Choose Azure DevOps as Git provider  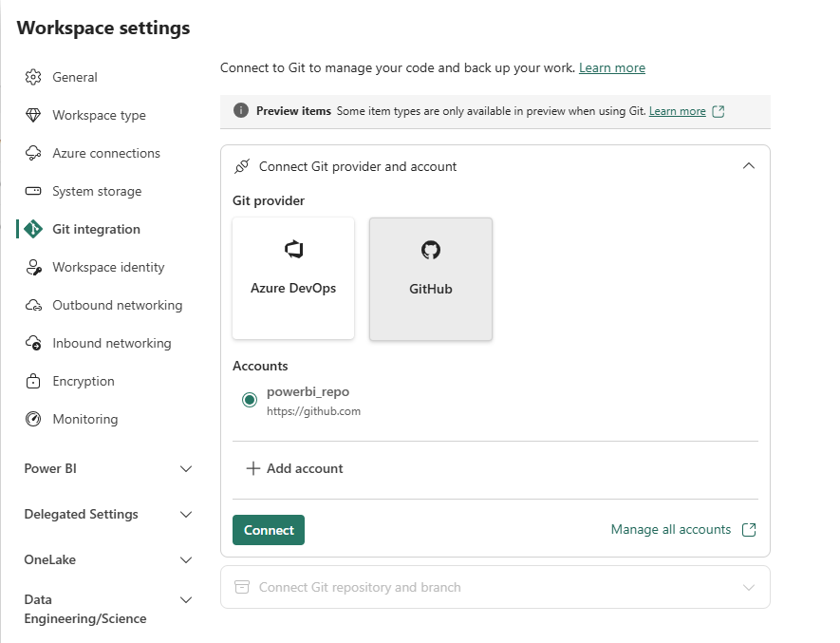(293, 278)
